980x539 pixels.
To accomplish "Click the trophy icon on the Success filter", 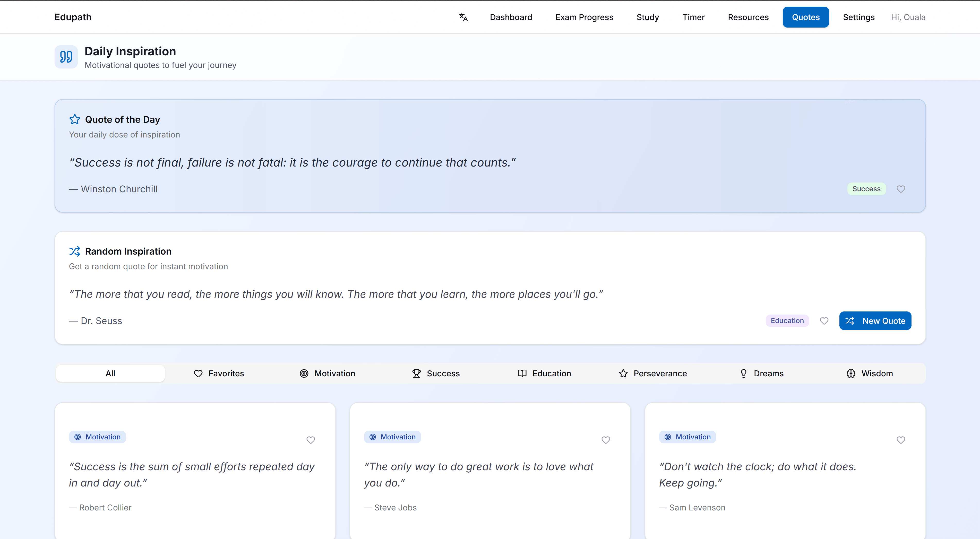I will [417, 373].
